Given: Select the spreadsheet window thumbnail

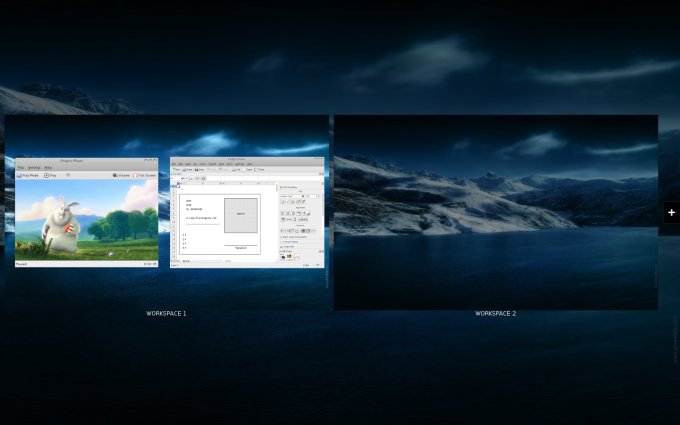Looking at the screenshot, I should [247, 212].
